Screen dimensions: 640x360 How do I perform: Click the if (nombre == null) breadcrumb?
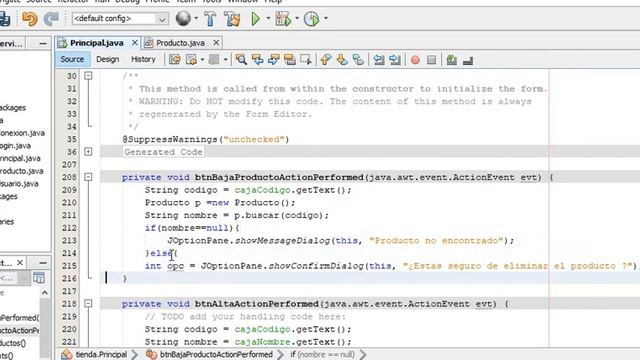[322, 354]
